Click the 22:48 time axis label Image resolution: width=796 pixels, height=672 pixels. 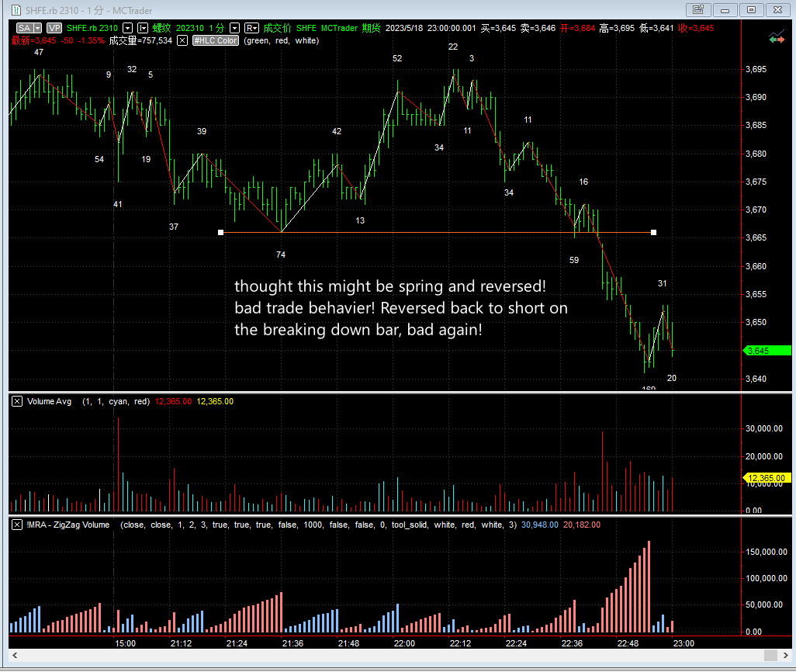628,643
